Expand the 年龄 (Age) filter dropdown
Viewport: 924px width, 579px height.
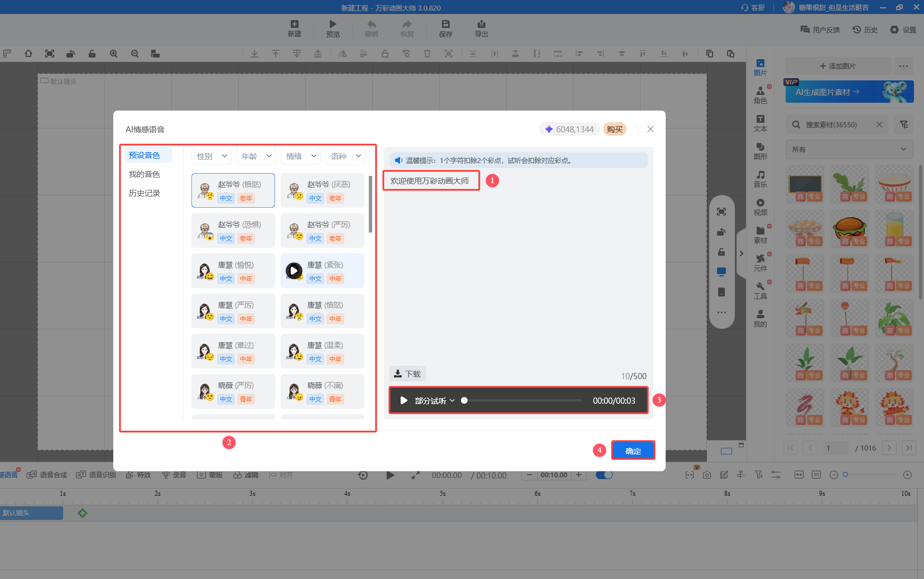pos(256,156)
